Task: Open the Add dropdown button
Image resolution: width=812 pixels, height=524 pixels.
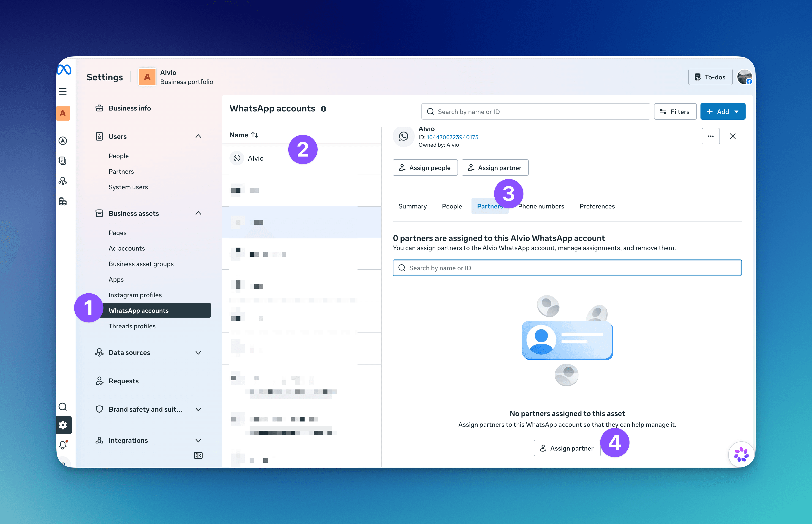Action: point(722,112)
